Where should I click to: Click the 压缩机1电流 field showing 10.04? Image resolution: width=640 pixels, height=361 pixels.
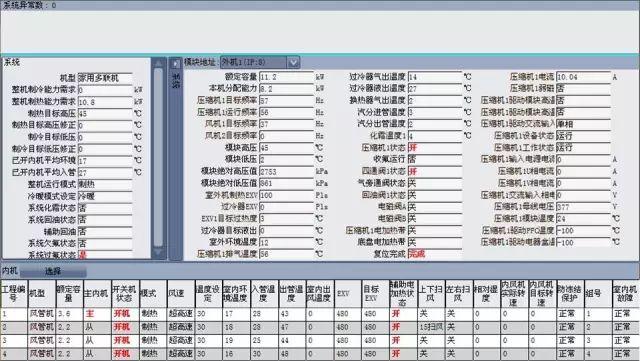583,77
